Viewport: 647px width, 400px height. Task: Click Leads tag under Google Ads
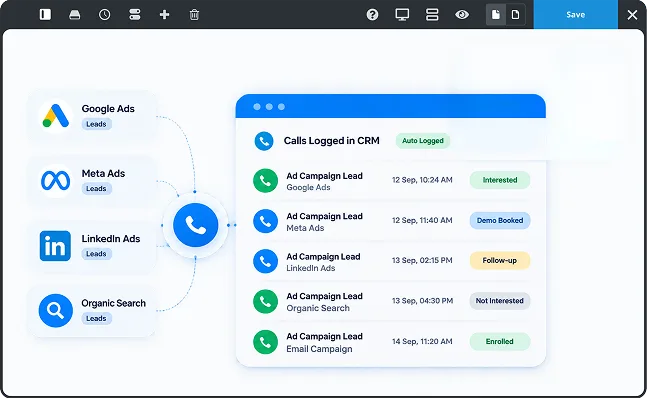pos(97,124)
